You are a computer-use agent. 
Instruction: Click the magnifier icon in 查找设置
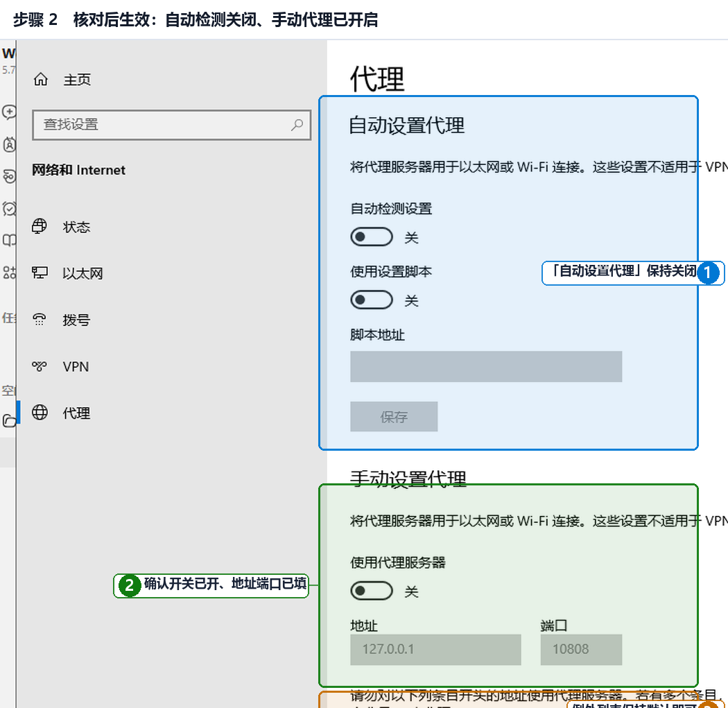[x=297, y=124]
